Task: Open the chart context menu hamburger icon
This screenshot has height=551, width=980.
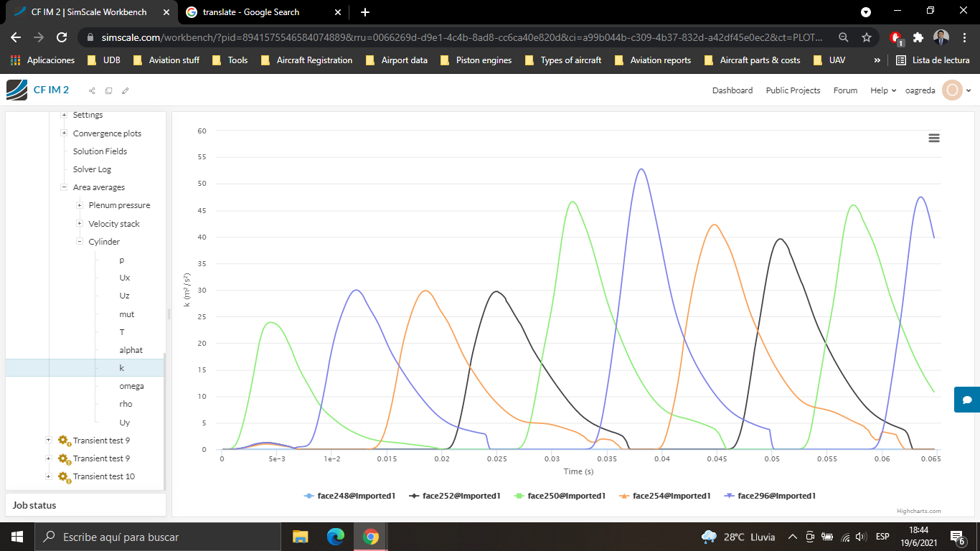Action: tap(934, 138)
